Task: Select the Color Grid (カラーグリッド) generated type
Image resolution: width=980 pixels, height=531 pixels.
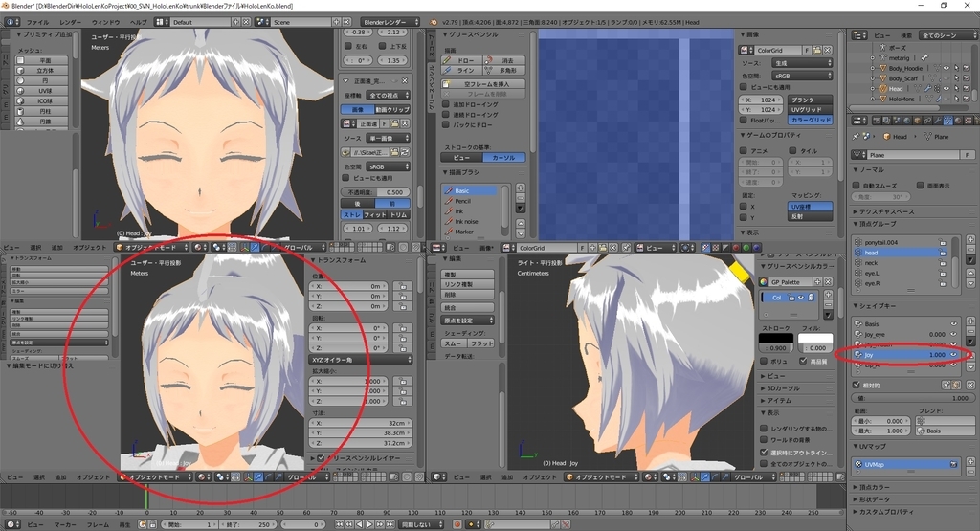Action: tap(811, 120)
